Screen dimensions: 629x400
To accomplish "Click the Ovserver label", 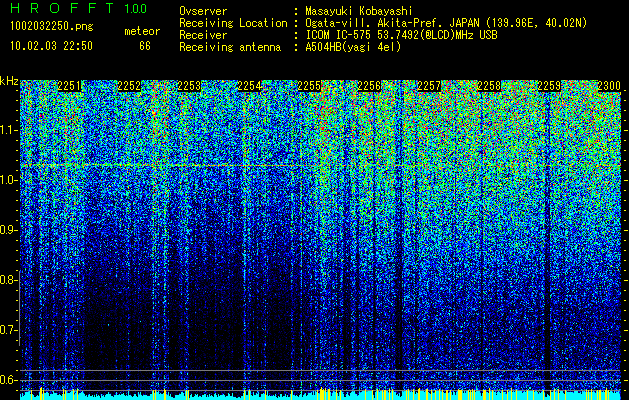I will (x=203, y=11).
